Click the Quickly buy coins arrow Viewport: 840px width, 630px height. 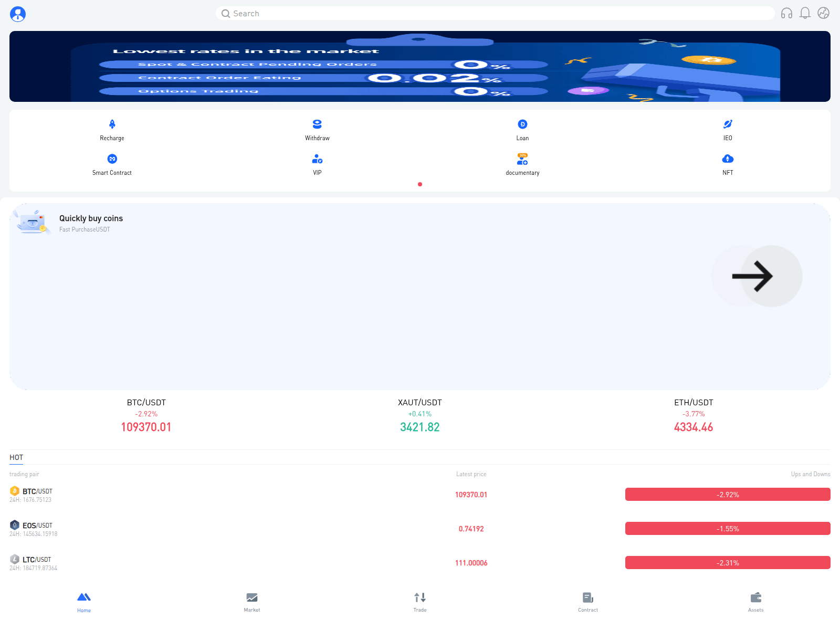pos(757,276)
